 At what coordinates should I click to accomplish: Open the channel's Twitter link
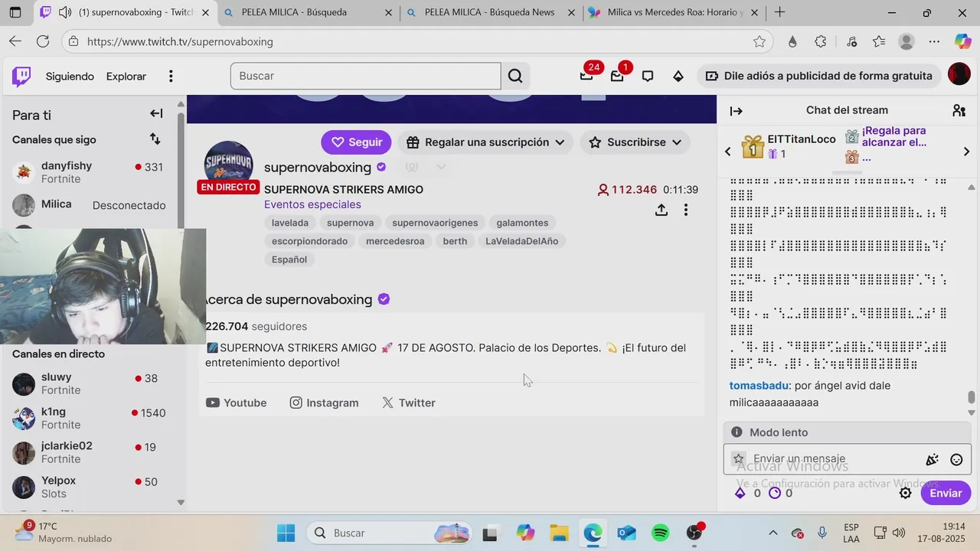[x=409, y=403]
